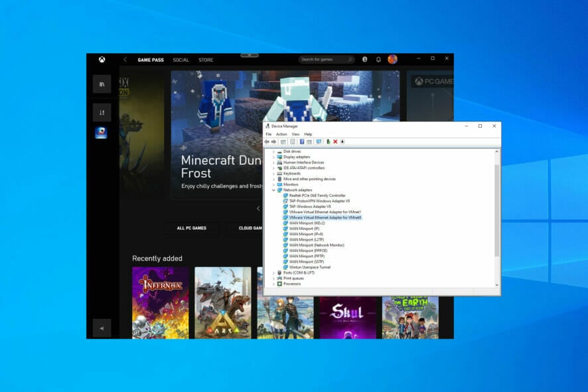This screenshot has width=588, height=392.
Task: Open the Skul game thumbnail
Action: click(348, 318)
